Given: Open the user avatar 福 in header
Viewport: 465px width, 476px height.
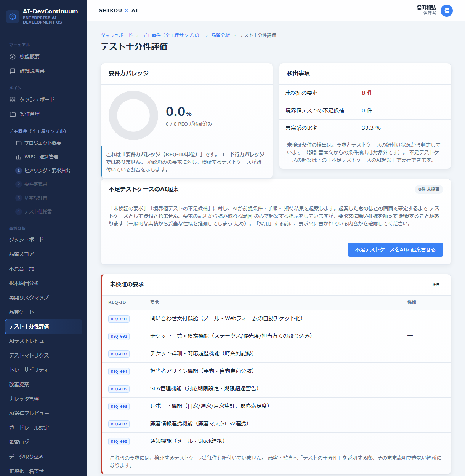Looking at the screenshot, I should [447, 11].
